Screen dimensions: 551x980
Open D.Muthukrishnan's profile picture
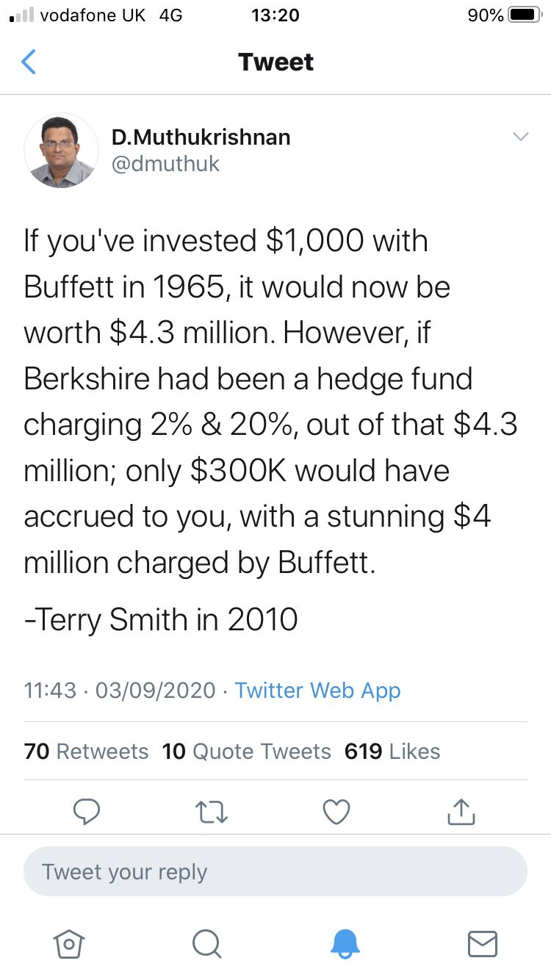point(62,151)
